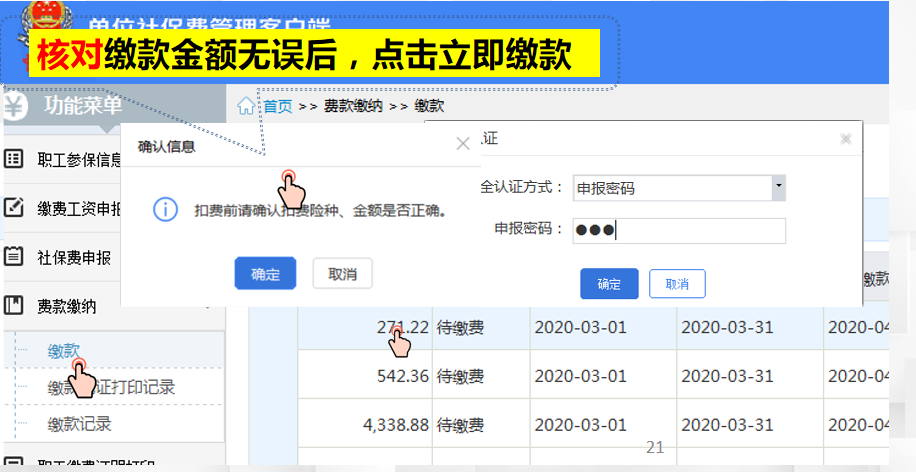Viewport: 916px width, 472px height.
Task: Cancel the 确认信息 dialog with 取消
Action: tap(342, 273)
